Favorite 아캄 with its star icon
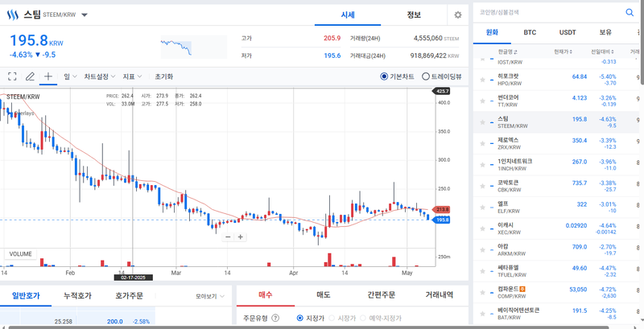The image size is (644, 329). pos(482,250)
